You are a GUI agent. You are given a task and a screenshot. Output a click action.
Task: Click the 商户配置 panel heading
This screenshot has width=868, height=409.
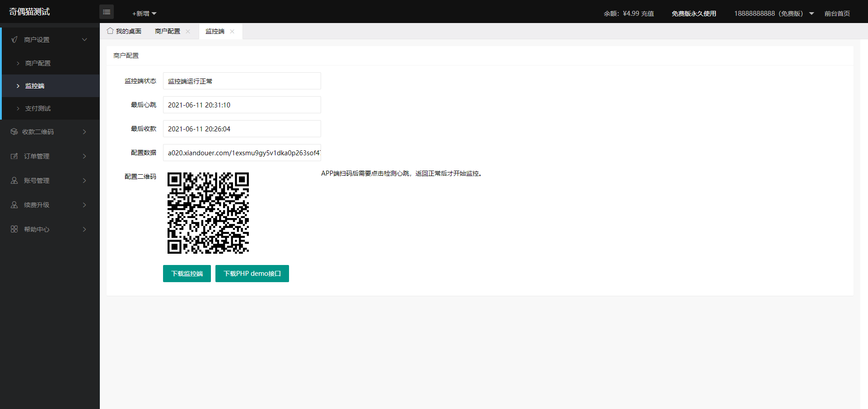point(126,56)
